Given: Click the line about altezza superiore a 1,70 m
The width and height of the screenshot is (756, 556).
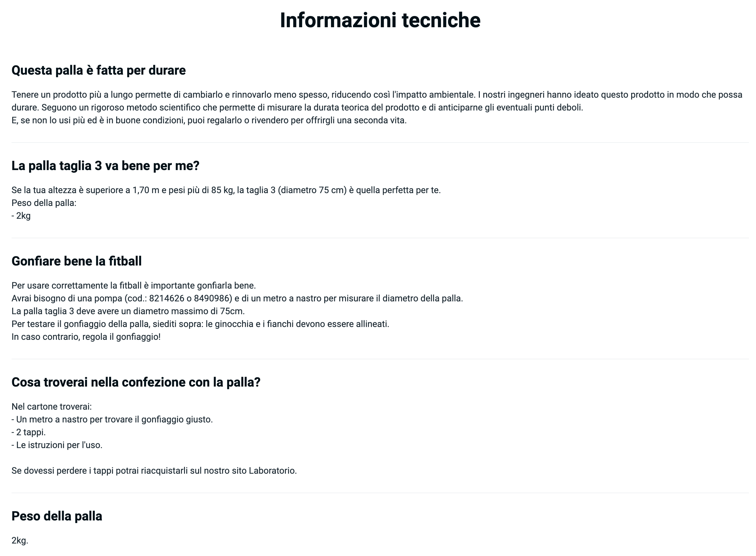Looking at the screenshot, I should click(x=226, y=191).
